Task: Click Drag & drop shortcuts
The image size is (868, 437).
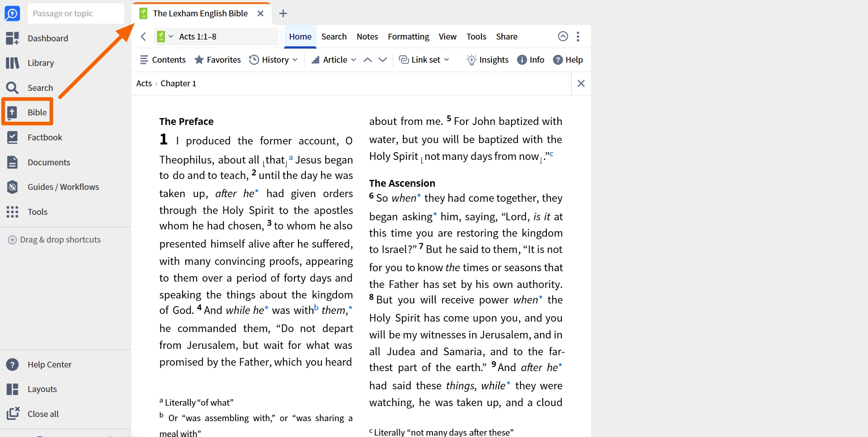Action: point(55,239)
